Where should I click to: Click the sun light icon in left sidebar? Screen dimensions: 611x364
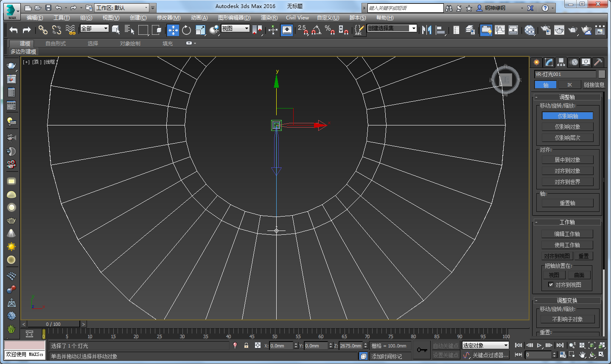[11, 247]
